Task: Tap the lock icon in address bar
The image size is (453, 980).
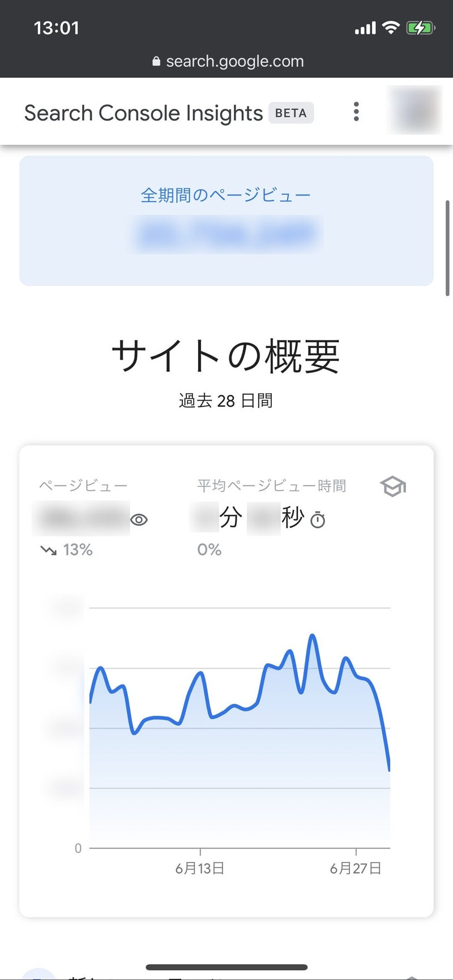Action: [x=156, y=61]
